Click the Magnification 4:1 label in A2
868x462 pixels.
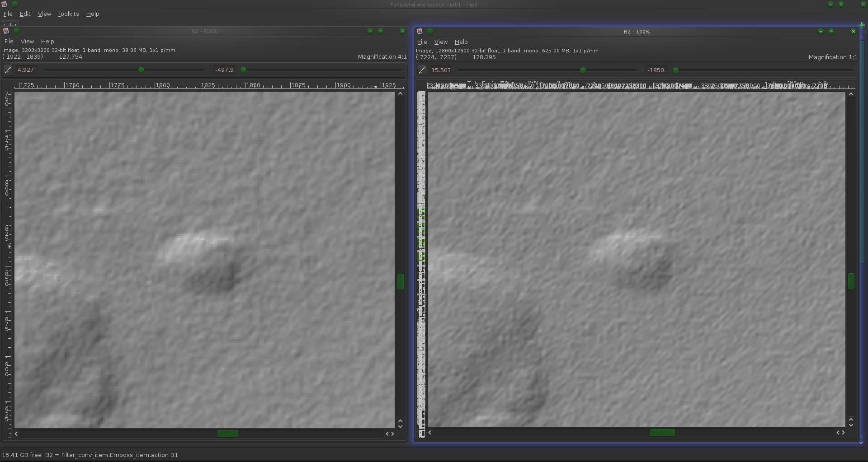click(x=382, y=56)
